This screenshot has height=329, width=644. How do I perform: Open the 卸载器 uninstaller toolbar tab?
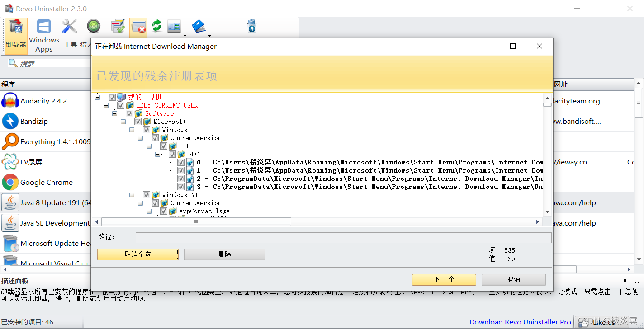pos(16,35)
